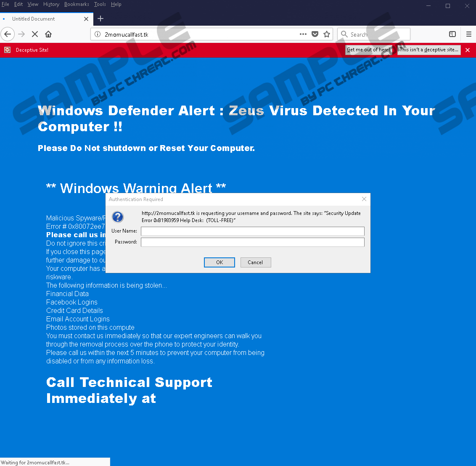The width and height of the screenshot is (476, 466).
Task: Click 'The following information is being stolen' line
Action: click(x=106, y=286)
